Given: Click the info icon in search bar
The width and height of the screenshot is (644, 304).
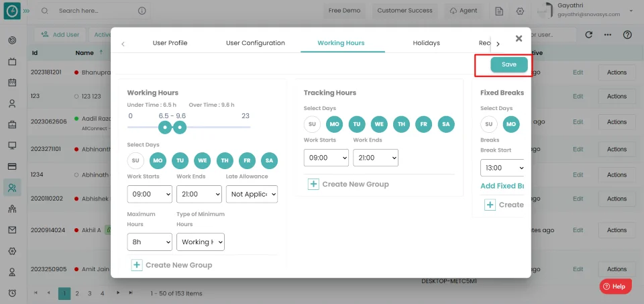Looking at the screenshot, I should [142, 11].
